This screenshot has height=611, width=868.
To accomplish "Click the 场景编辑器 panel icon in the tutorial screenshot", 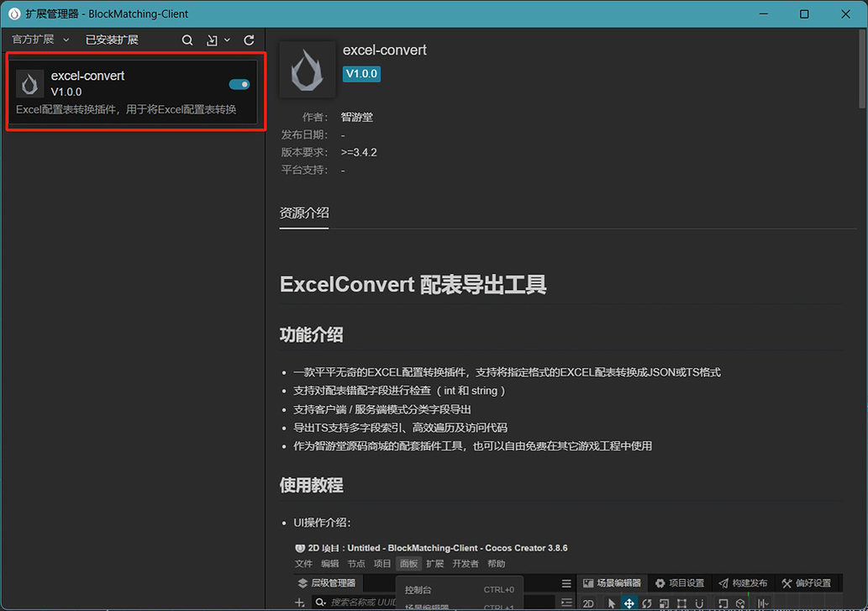I will [x=588, y=582].
